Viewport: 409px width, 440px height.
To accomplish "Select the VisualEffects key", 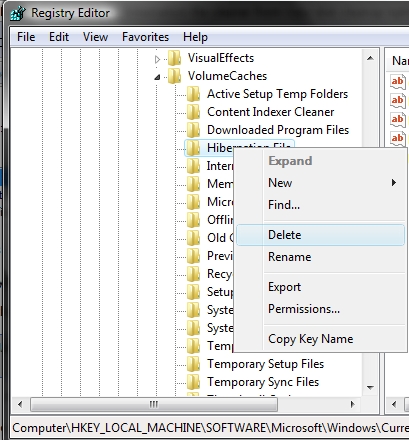I will pyautogui.click(x=221, y=58).
